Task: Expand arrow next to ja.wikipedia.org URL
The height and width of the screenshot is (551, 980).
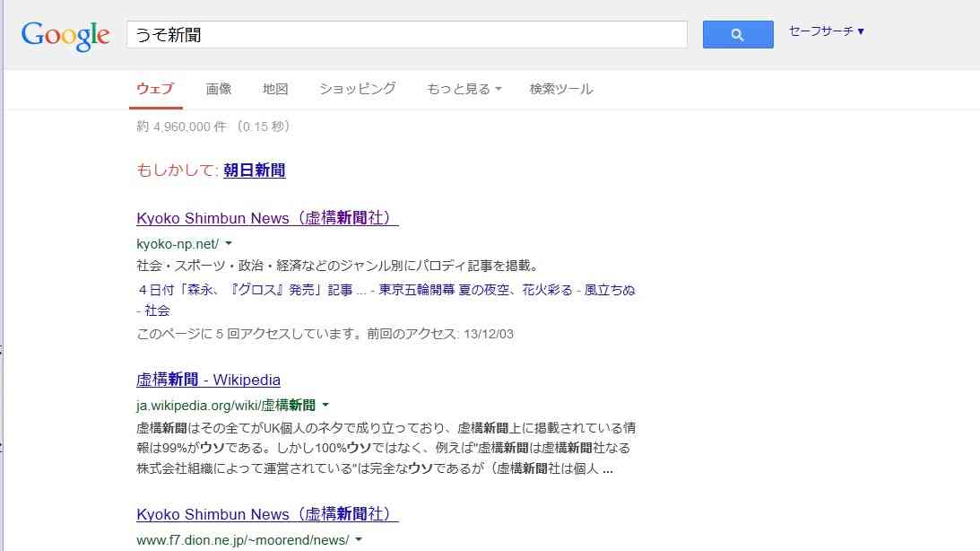Action: (x=325, y=405)
